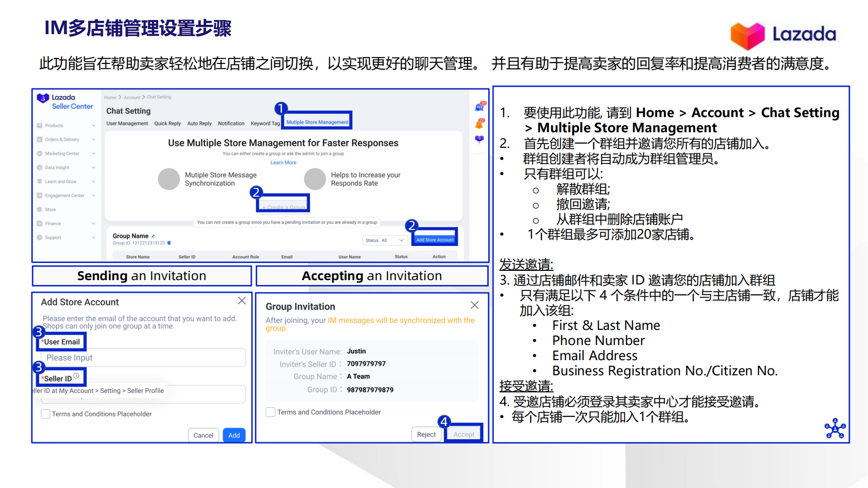The image size is (868, 488).
Task: Focus the User Email input field
Action: click(143, 358)
